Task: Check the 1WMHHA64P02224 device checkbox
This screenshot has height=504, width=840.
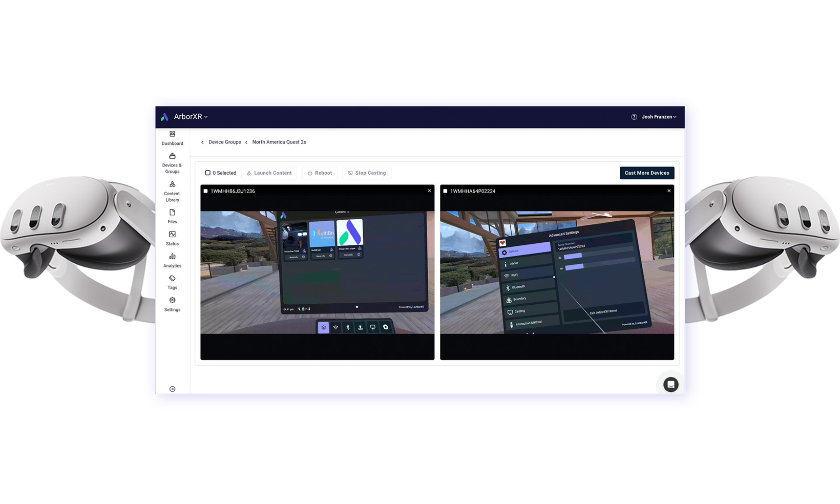Action: pyautogui.click(x=445, y=191)
